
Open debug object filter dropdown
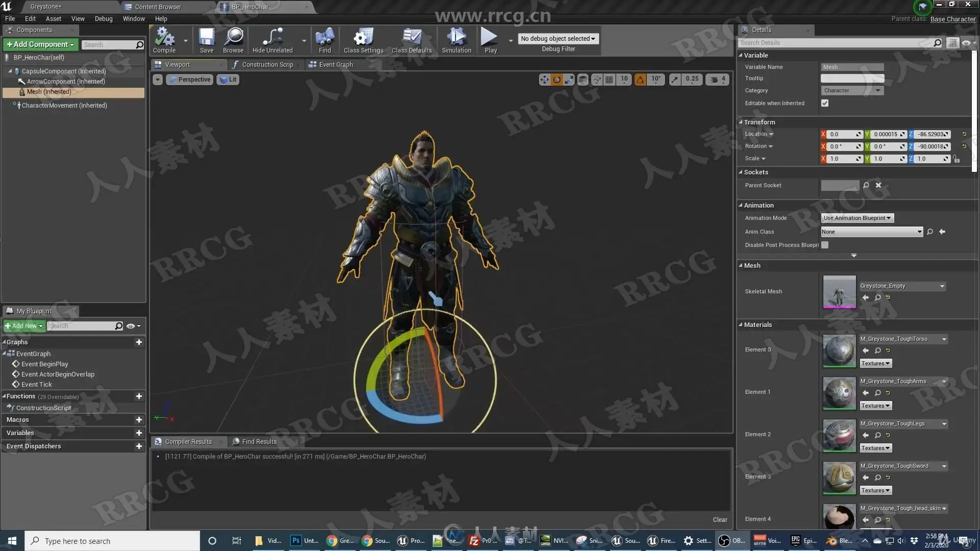coord(558,39)
